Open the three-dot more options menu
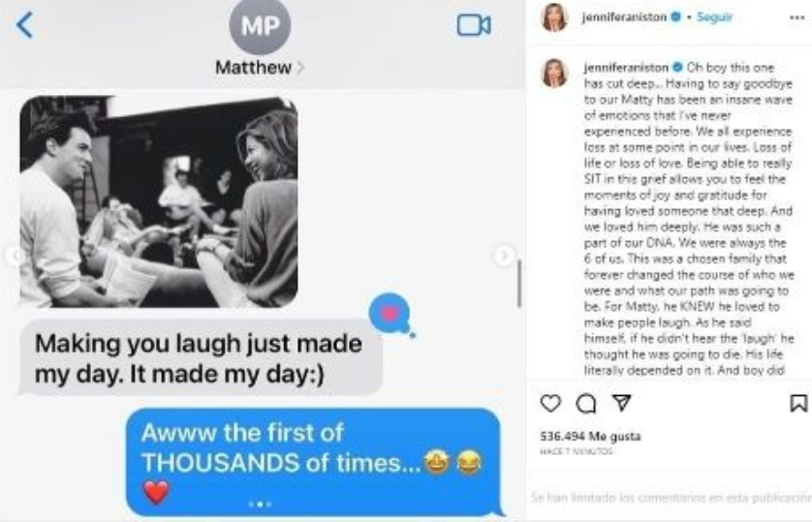This screenshot has height=522, width=812. pos(797,17)
